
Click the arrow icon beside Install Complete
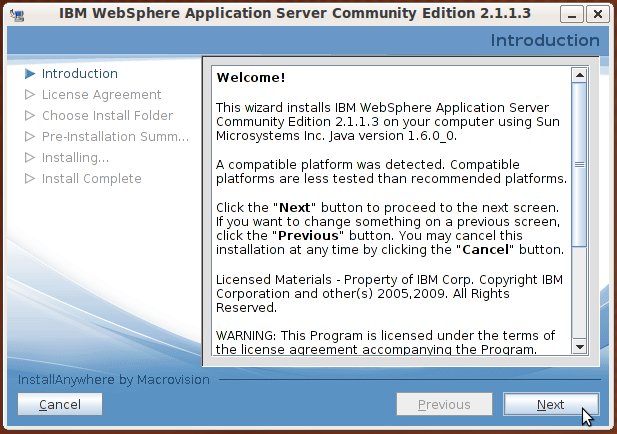30,179
